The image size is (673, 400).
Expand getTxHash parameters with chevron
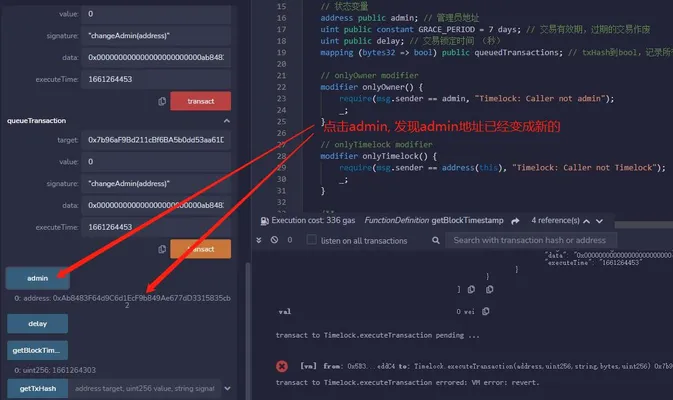coord(227,388)
